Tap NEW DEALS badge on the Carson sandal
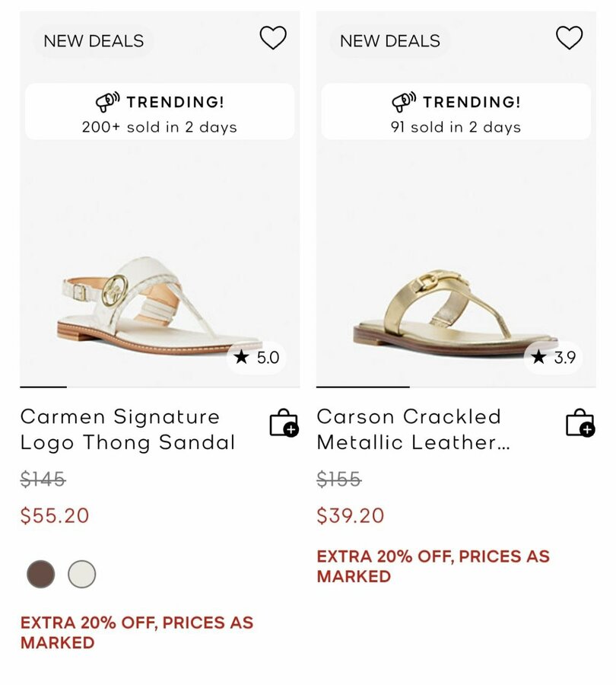 [390, 41]
